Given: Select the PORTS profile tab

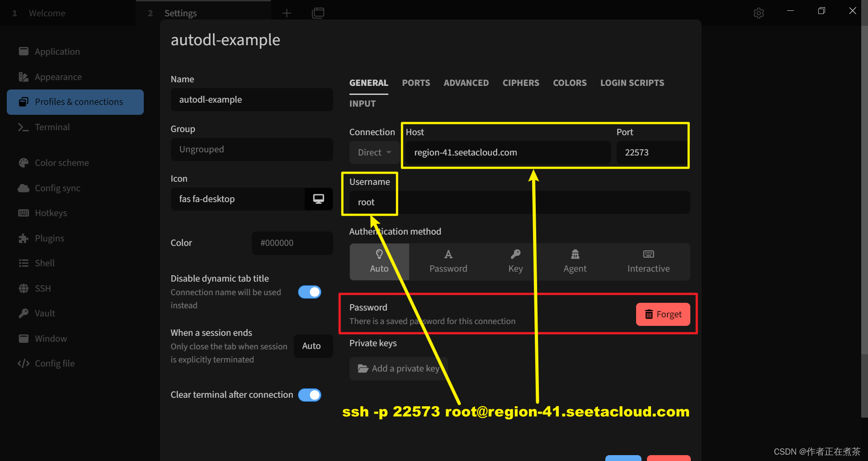Looking at the screenshot, I should coord(416,83).
